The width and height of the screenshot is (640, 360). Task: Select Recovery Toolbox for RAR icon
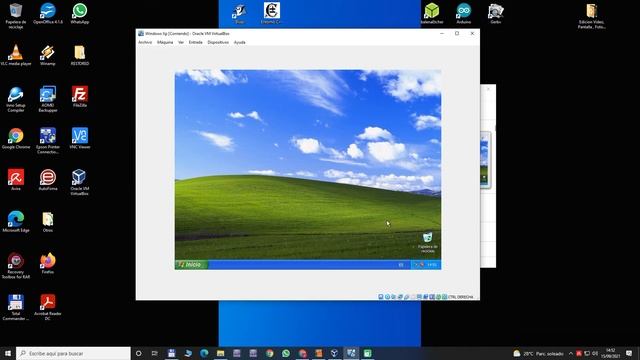[16, 266]
